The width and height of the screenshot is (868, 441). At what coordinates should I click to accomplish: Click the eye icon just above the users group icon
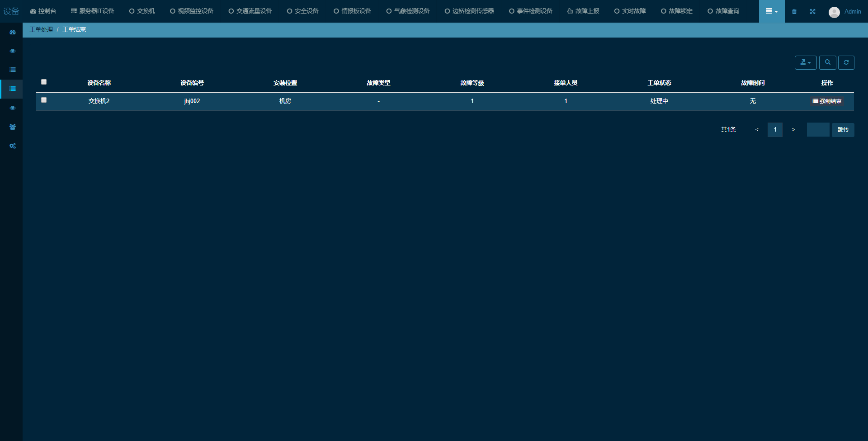point(13,108)
